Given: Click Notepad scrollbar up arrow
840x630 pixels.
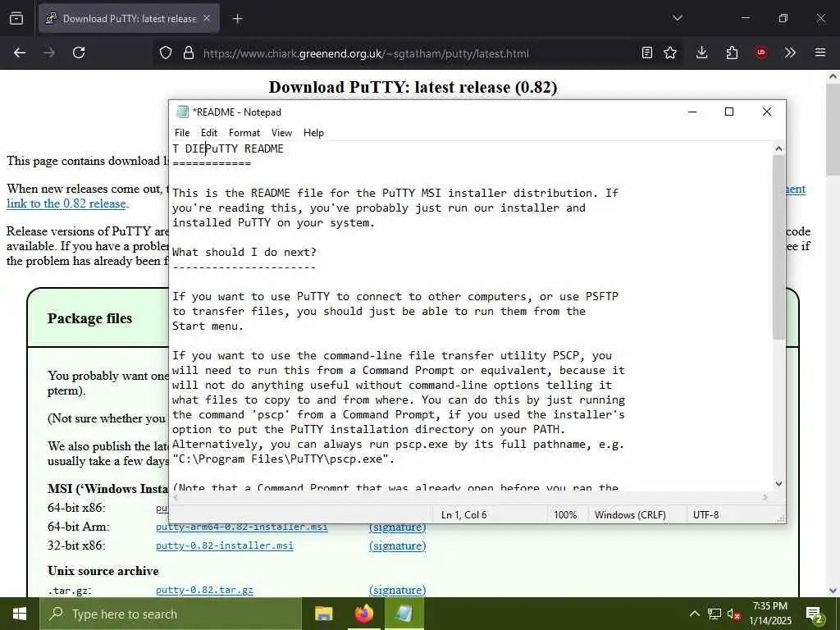Looking at the screenshot, I should [779, 148].
